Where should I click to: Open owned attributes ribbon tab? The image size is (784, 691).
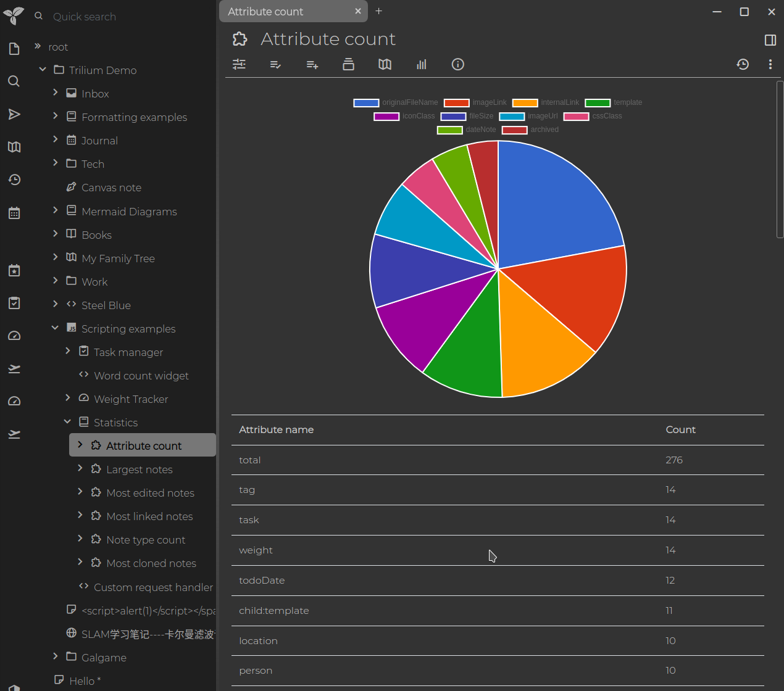275,64
